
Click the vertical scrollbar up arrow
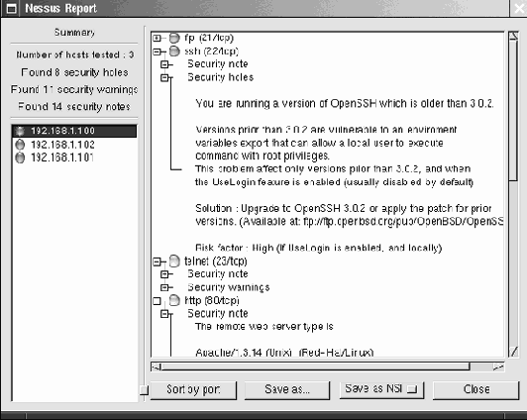(513, 36)
